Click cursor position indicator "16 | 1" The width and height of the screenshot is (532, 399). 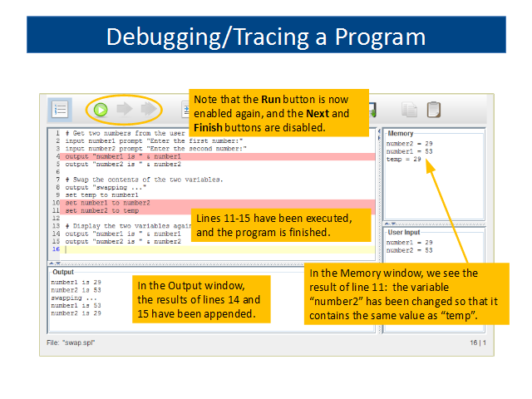(478, 342)
